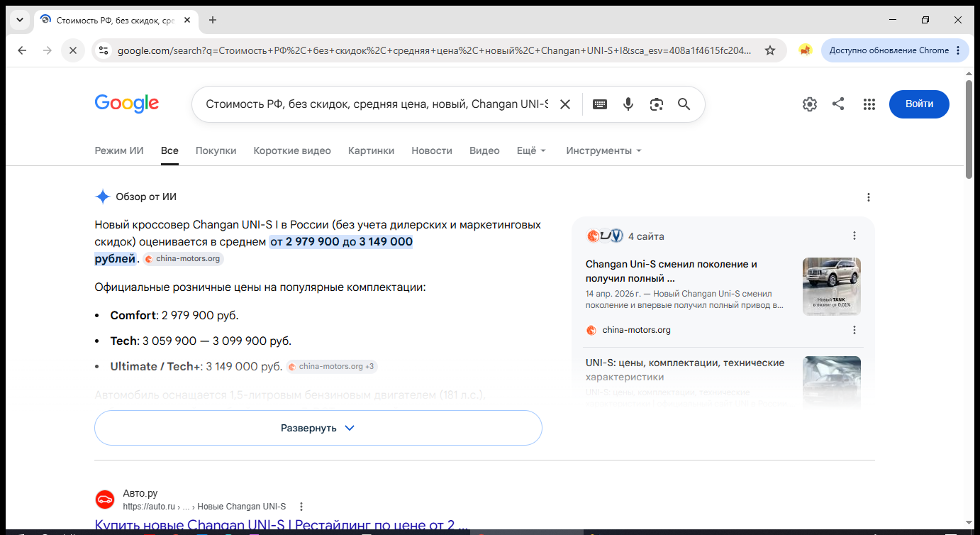Viewport: 980px width, 535px height.
Task: Click the "Обзор от ИИ" heading
Action: pyautogui.click(x=146, y=197)
